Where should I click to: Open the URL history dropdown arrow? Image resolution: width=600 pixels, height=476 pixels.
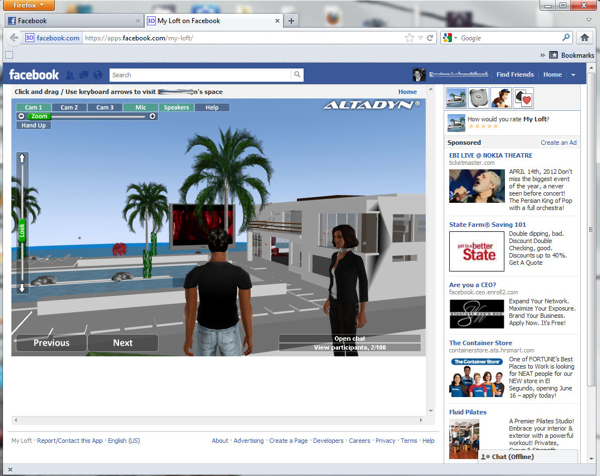[x=420, y=38]
